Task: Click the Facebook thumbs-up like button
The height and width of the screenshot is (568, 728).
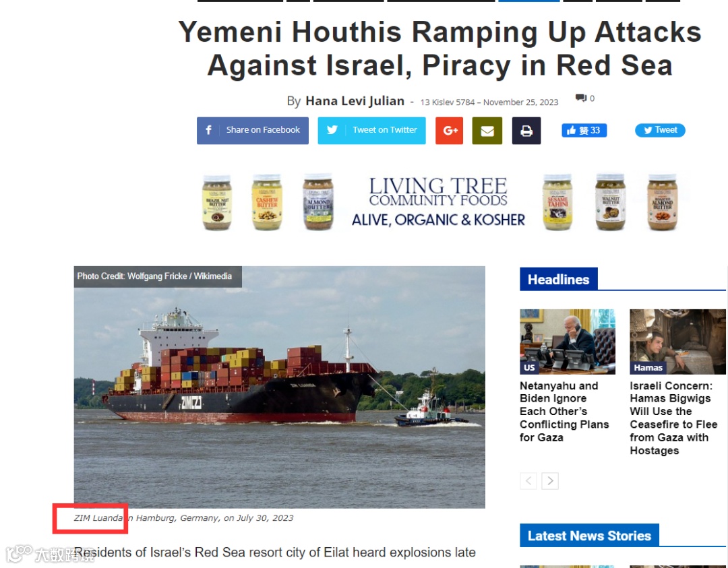Action: (584, 131)
